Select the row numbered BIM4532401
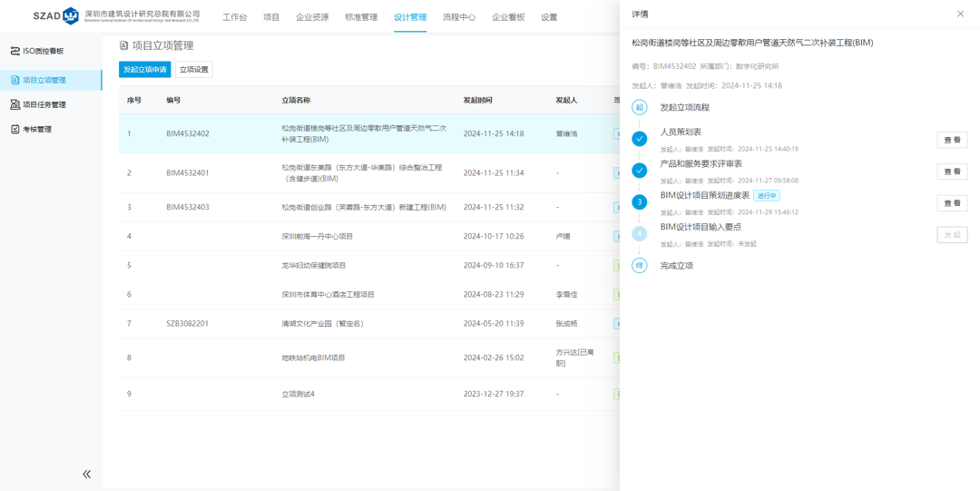This screenshot has height=491, width=980. (187, 172)
